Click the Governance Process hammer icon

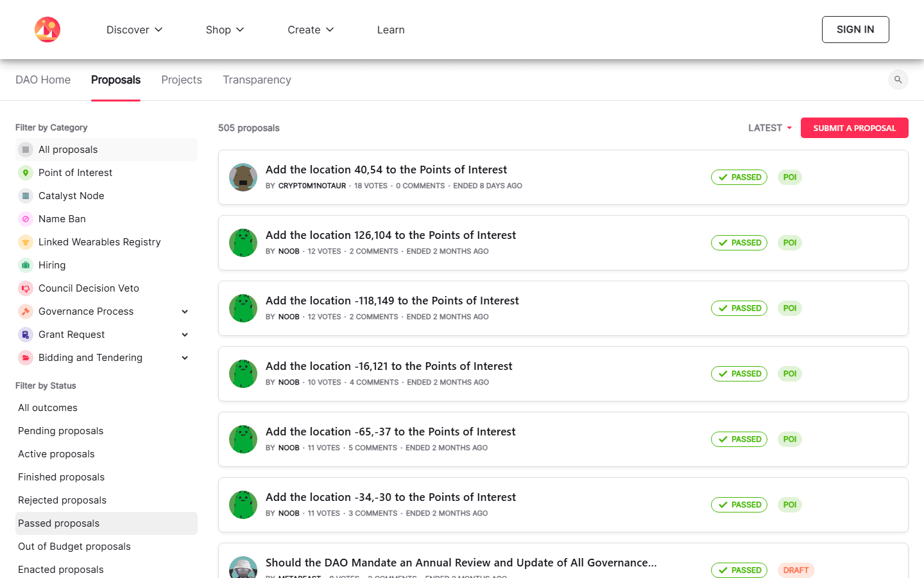pos(26,311)
